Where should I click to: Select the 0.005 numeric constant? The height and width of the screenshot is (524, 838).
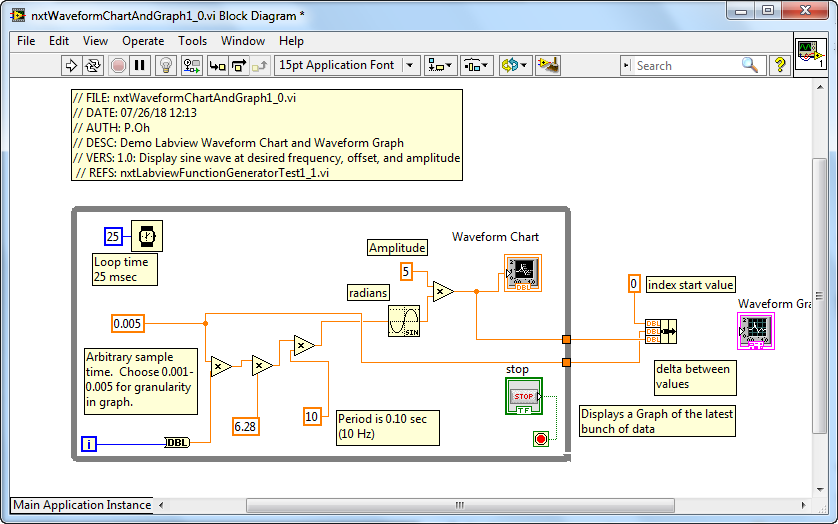click(128, 323)
